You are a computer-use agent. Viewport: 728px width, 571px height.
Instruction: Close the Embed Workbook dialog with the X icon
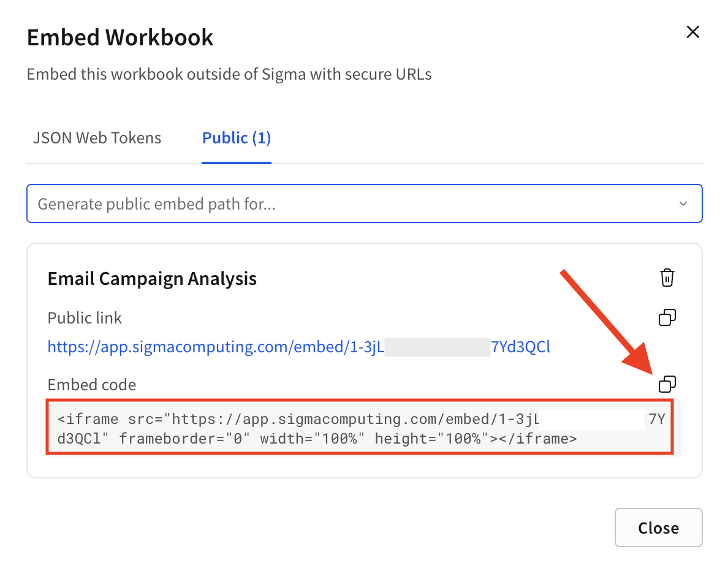(692, 32)
